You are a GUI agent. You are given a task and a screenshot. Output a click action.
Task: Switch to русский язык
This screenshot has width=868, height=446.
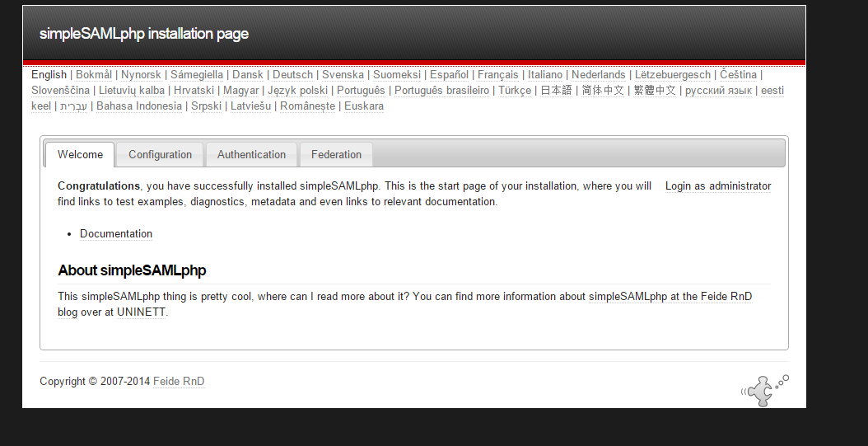719,91
